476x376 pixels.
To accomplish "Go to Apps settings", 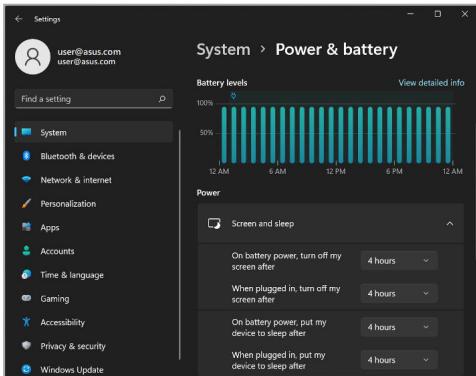I will [94, 227].
